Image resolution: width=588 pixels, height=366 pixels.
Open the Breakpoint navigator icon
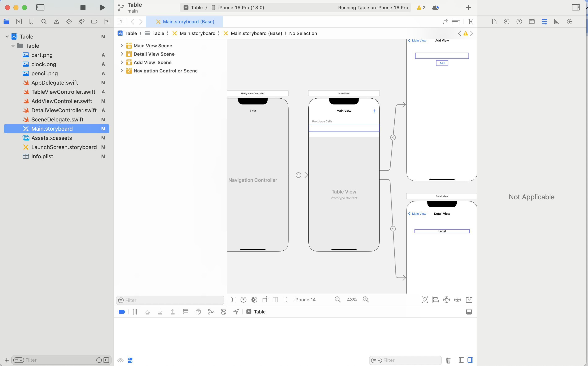(94, 22)
